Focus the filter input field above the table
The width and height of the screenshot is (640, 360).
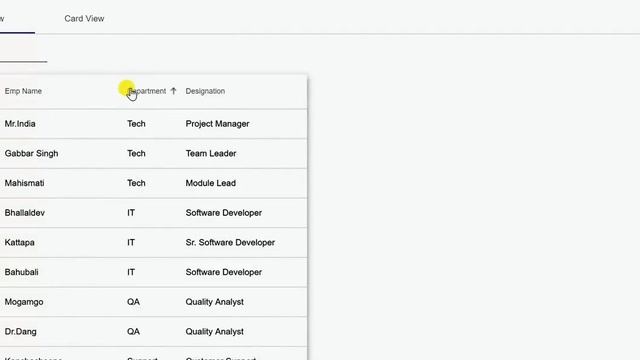(23, 54)
